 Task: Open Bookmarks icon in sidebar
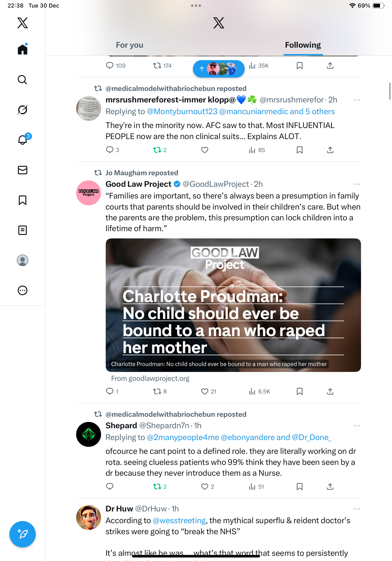(x=23, y=200)
